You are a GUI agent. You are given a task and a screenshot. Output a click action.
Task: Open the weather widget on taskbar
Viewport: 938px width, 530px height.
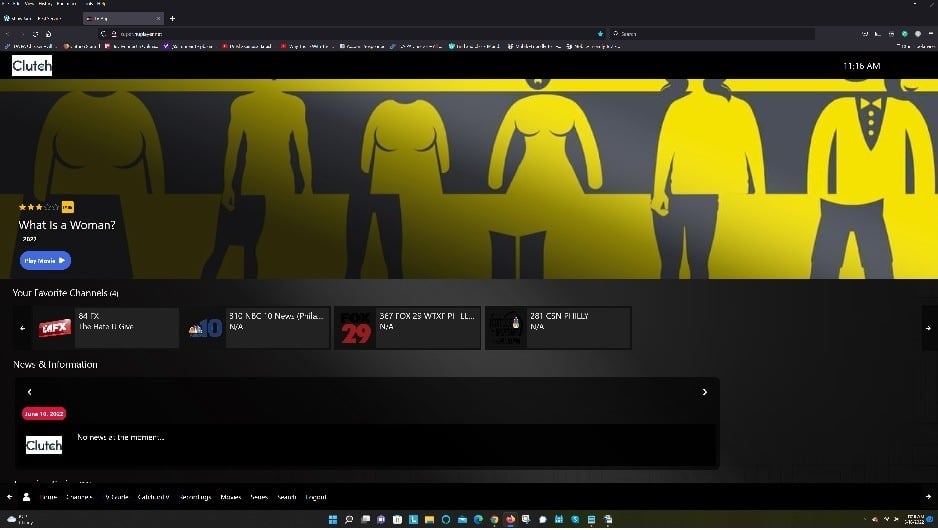point(18,519)
